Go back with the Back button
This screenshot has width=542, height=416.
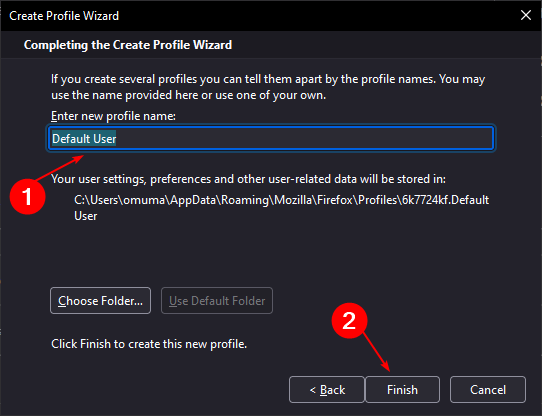(x=327, y=389)
